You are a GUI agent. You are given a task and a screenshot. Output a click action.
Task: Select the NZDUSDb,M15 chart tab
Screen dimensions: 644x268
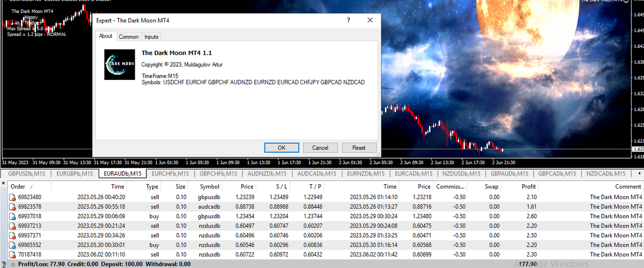coord(462,174)
